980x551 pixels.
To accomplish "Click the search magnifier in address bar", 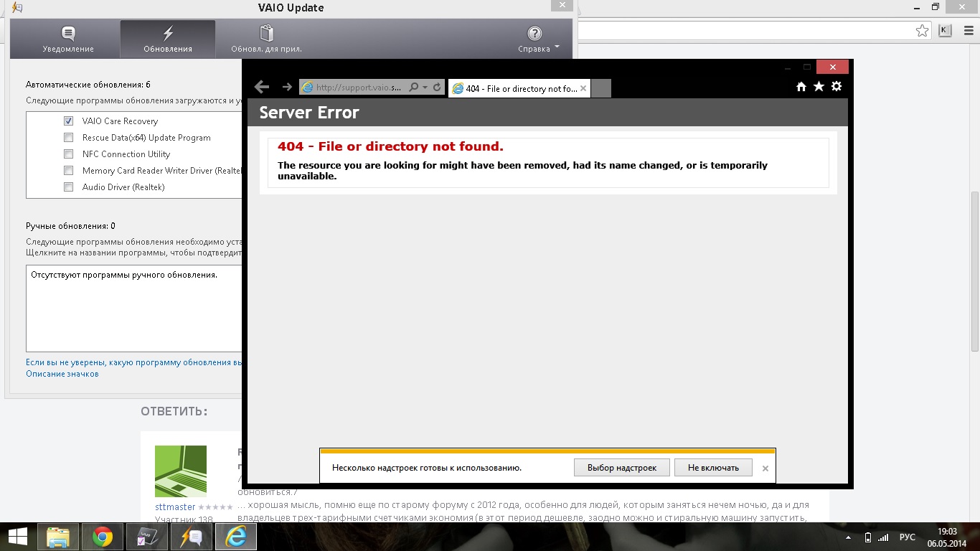I will [x=413, y=88].
